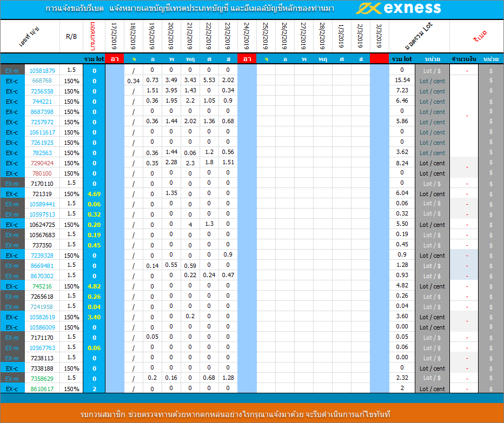The image size is (504, 423).
Task: Select the 1/3/2019 date column header
Action: (342, 36)
